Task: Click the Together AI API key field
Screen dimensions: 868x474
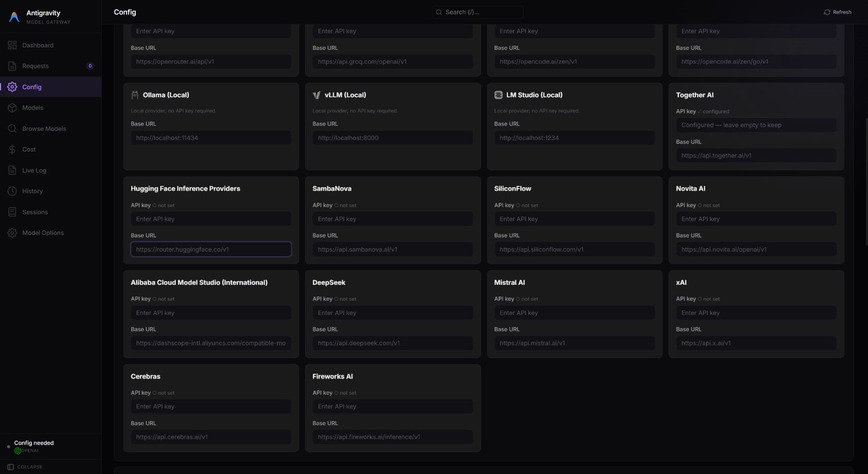Action: [756, 125]
